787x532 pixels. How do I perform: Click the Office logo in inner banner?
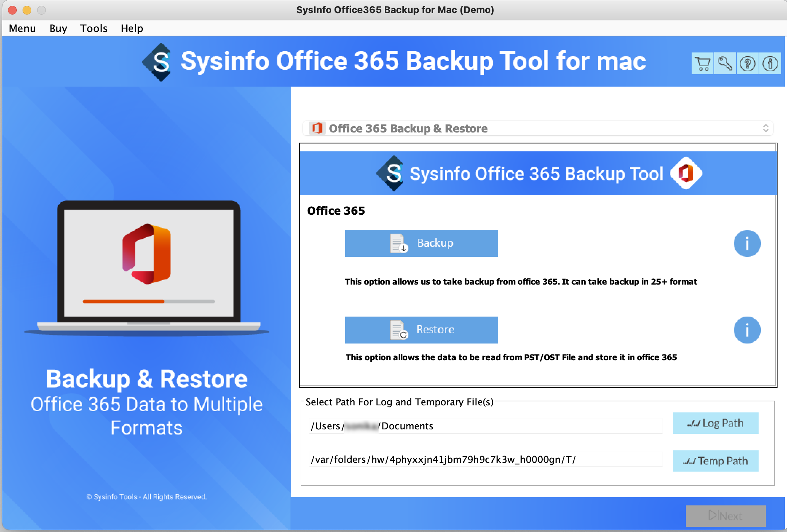coord(686,173)
